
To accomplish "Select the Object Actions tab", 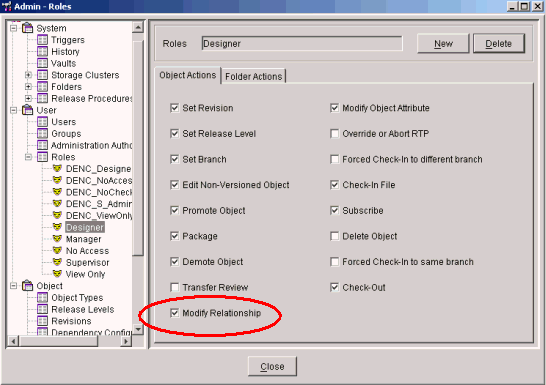I will pyautogui.click(x=188, y=75).
